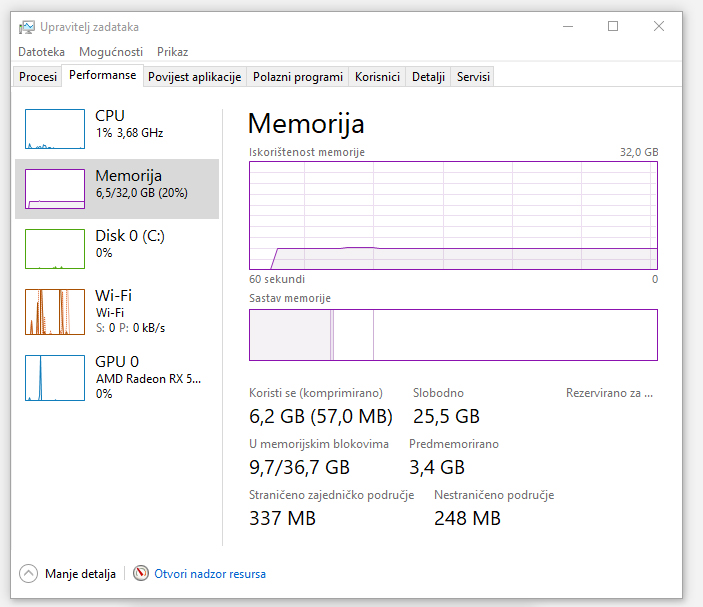Switch to the Detalji tab
The height and width of the screenshot is (607, 703).
(x=428, y=77)
